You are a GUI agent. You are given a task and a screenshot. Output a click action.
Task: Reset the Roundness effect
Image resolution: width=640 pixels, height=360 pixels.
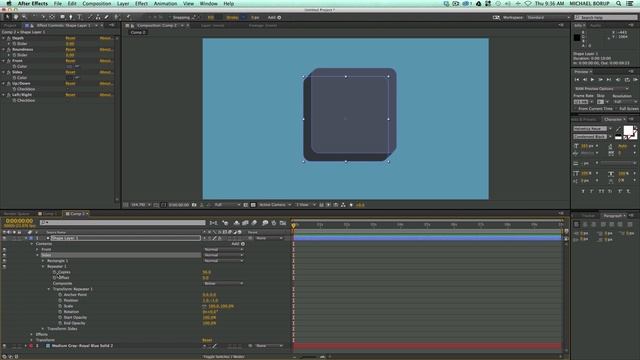tap(70, 49)
